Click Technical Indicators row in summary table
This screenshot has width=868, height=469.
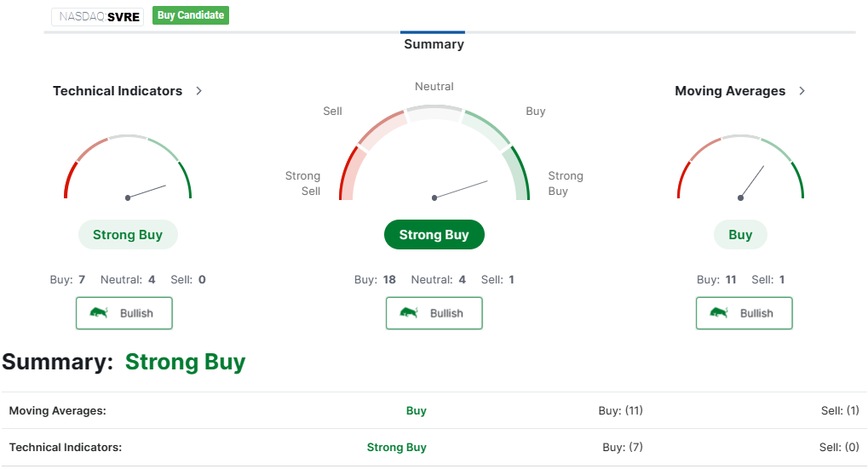[66, 447]
